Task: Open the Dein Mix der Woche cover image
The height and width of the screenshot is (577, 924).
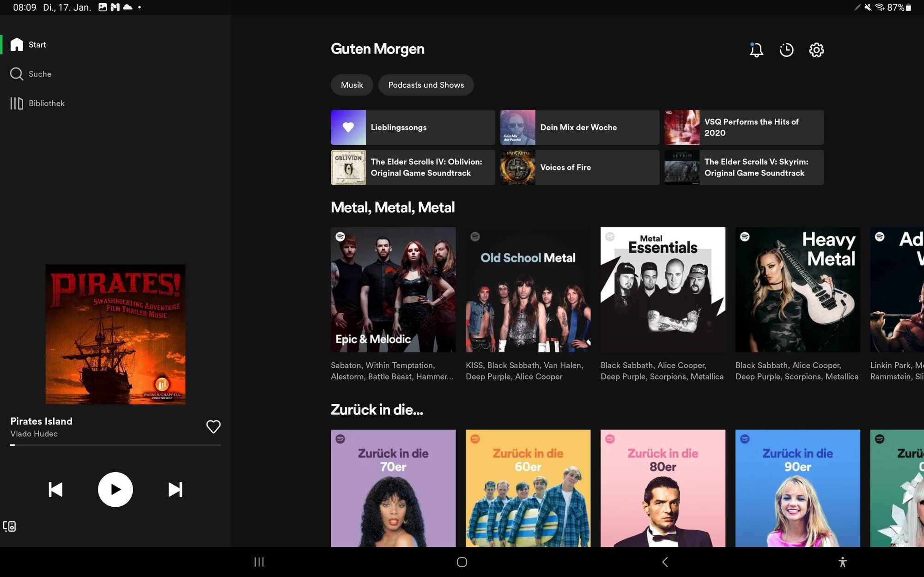Action: [x=518, y=128]
